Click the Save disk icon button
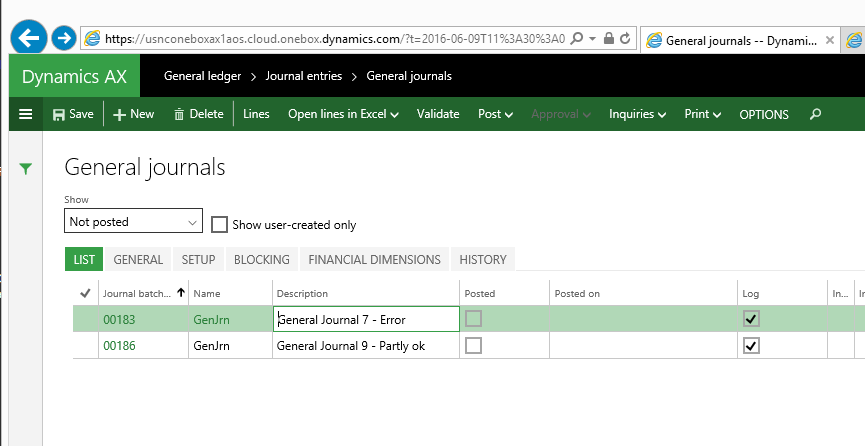 (73, 114)
